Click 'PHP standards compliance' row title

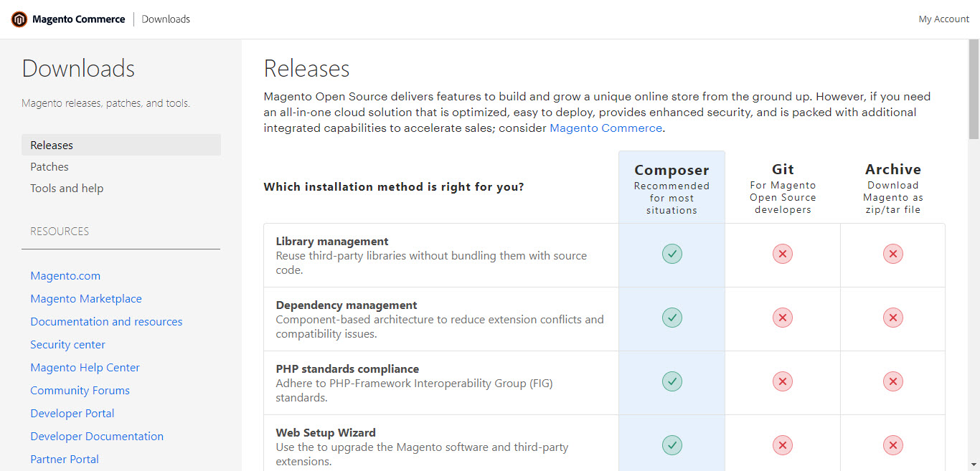point(347,369)
